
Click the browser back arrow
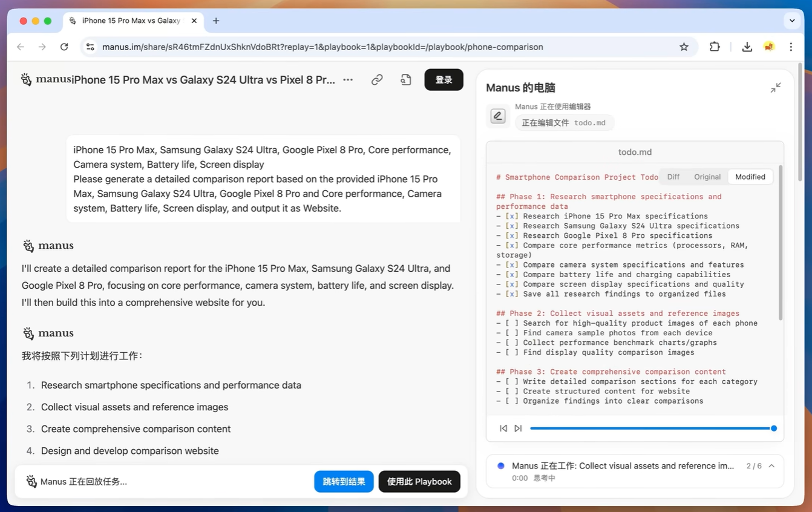pyautogui.click(x=21, y=47)
